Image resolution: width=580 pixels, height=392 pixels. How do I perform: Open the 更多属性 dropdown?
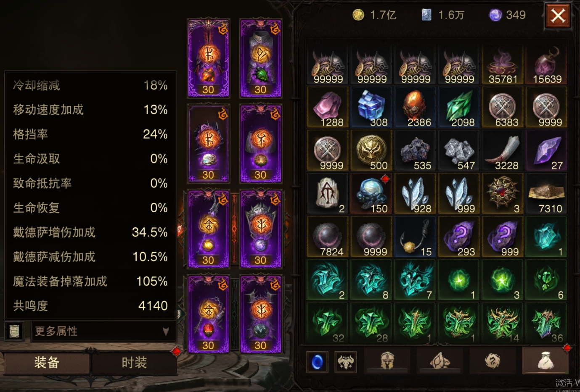(x=103, y=331)
